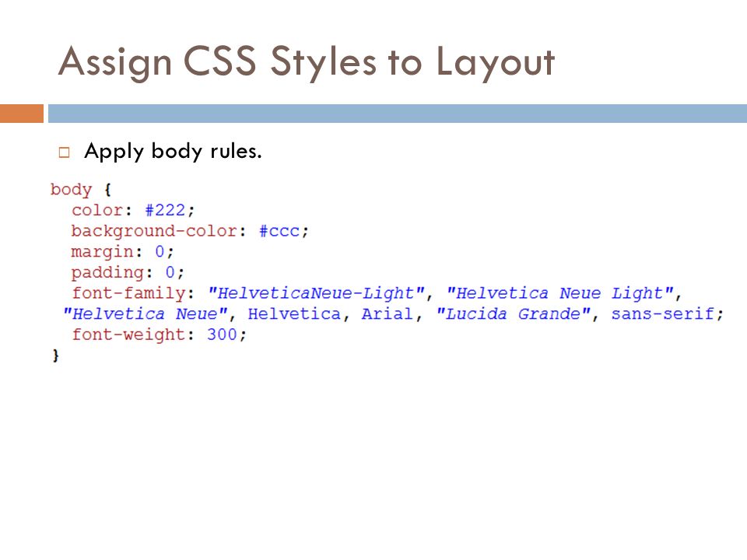Image resolution: width=747 pixels, height=560 pixels.
Task: Click the closing brace of the body rule
Action: (56, 355)
